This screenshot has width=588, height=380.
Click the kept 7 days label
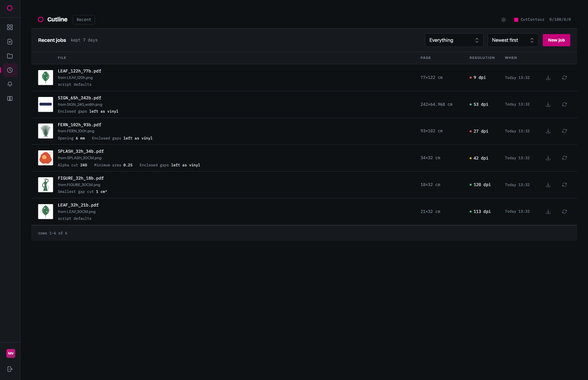click(84, 40)
